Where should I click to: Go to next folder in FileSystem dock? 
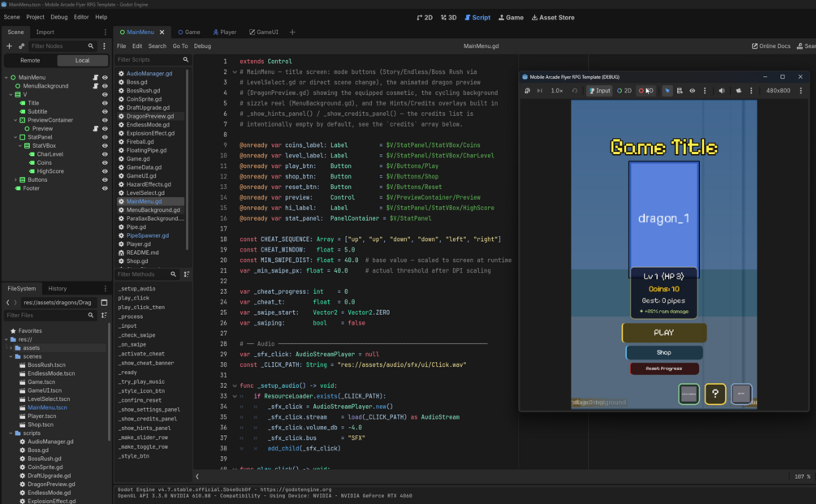click(x=15, y=302)
